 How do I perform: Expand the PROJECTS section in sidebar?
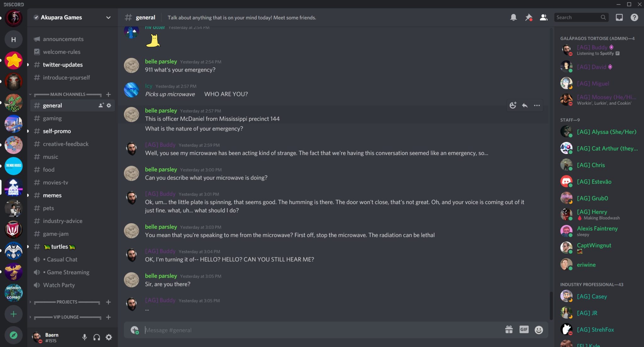30,302
